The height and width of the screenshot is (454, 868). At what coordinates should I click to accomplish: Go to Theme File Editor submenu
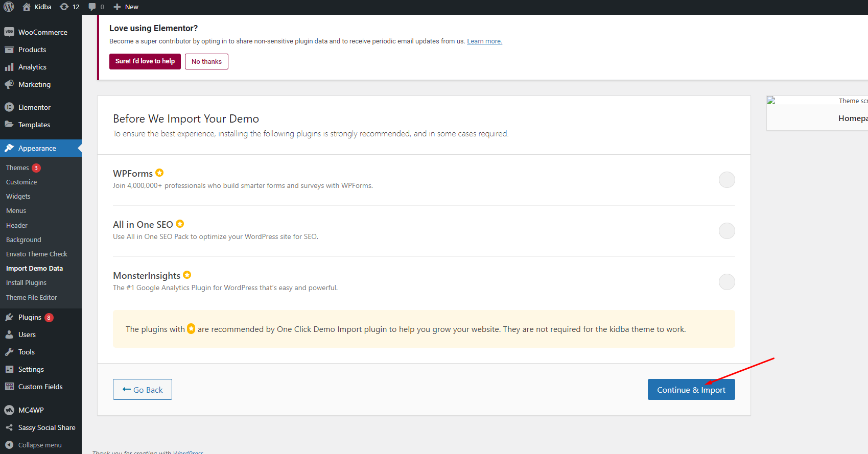click(x=32, y=297)
